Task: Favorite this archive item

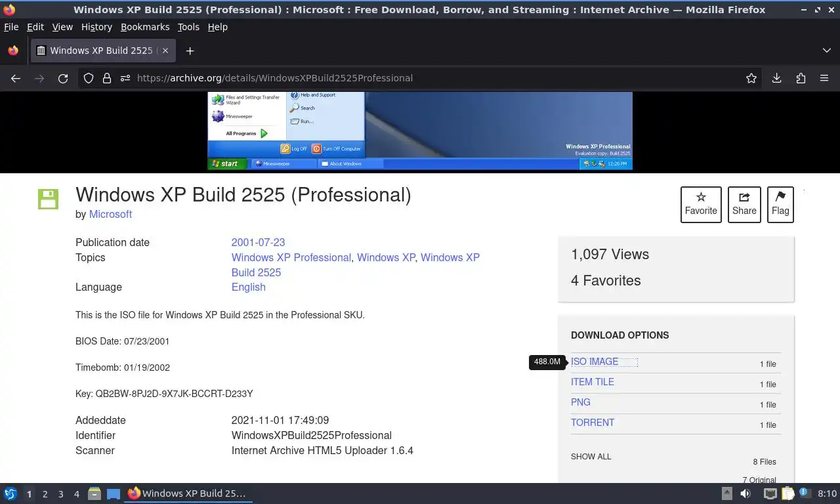Action: pos(701,204)
